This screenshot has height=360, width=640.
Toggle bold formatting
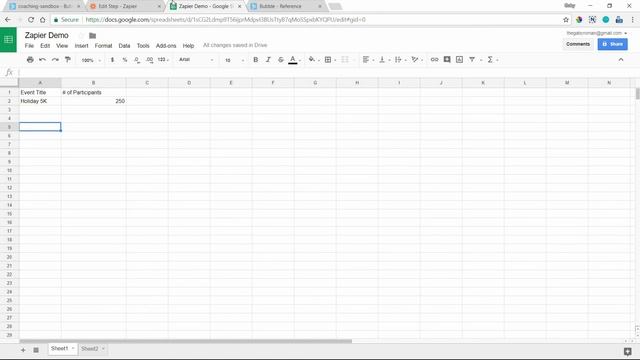point(256,60)
